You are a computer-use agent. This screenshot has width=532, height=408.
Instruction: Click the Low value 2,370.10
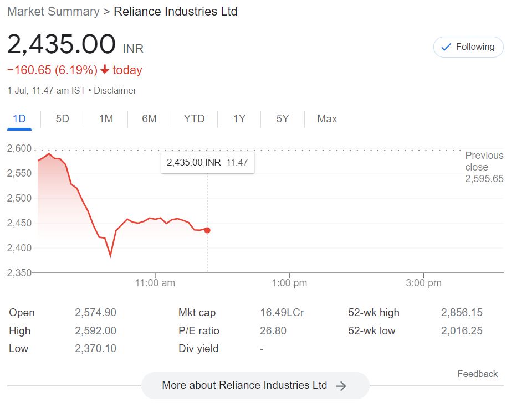(96, 348)
